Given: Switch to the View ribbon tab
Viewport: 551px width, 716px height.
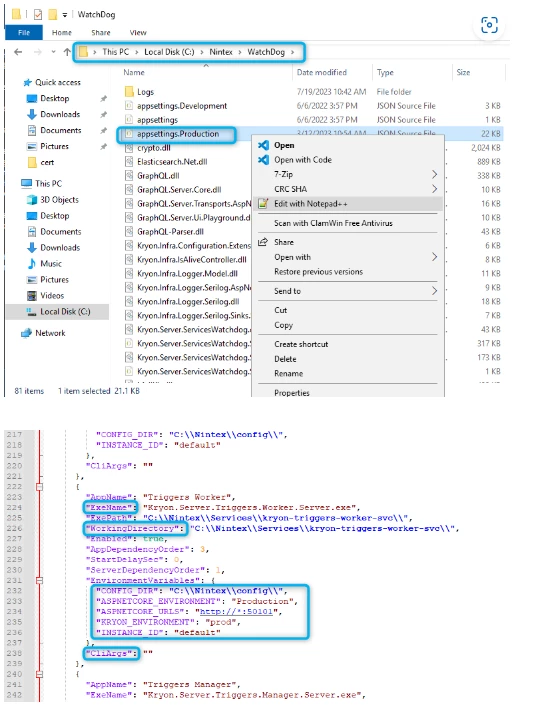Looking at the screenshot, I should [x=138, y=32].
